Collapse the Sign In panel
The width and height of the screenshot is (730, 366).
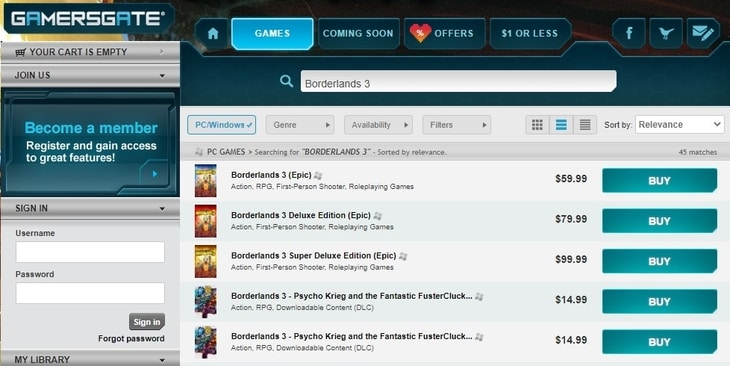(x=90, y=208)
